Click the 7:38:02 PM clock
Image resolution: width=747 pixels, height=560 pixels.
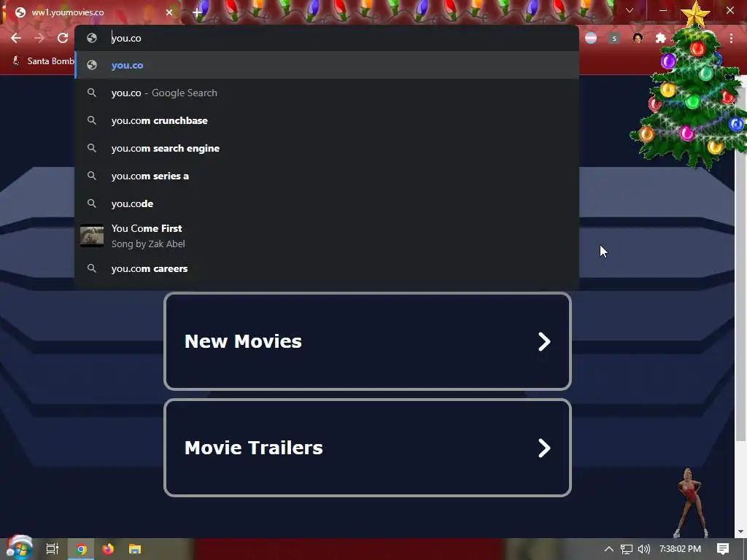(x=680, y=549)
